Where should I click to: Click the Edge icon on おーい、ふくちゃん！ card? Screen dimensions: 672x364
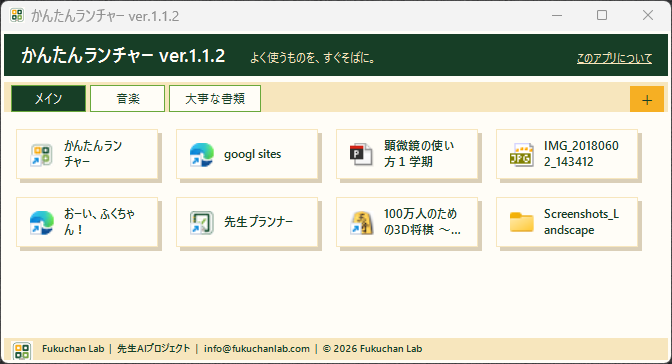42,223
